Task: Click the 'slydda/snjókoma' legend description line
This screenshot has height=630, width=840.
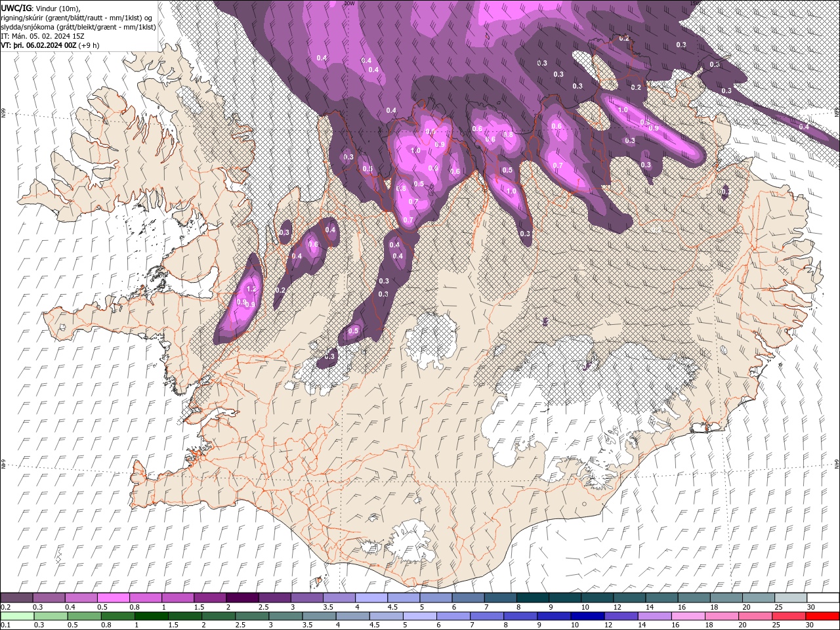Action: coord(79,27)
